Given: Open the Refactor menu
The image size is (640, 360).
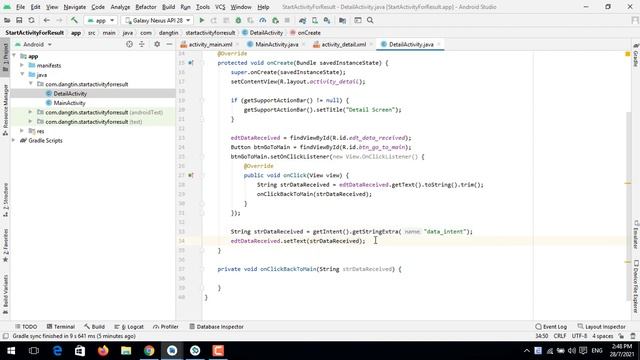Looking at the screenshot, I should (x=146, y=7).
